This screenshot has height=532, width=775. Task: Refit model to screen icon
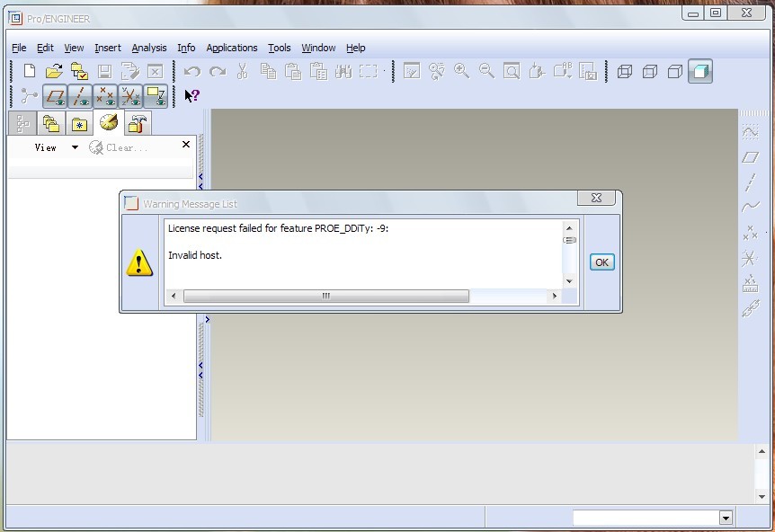pos(512,71)
